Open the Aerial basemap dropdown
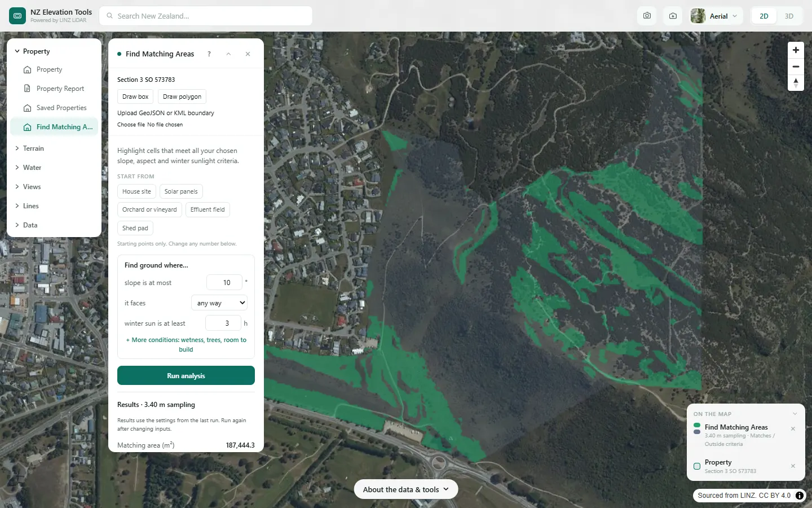 [716, 16]
